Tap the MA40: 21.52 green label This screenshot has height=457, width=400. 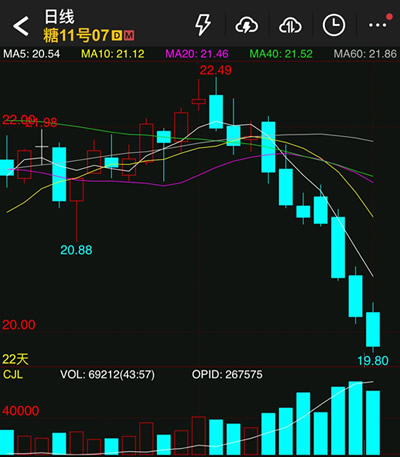[x=281, y=54]
